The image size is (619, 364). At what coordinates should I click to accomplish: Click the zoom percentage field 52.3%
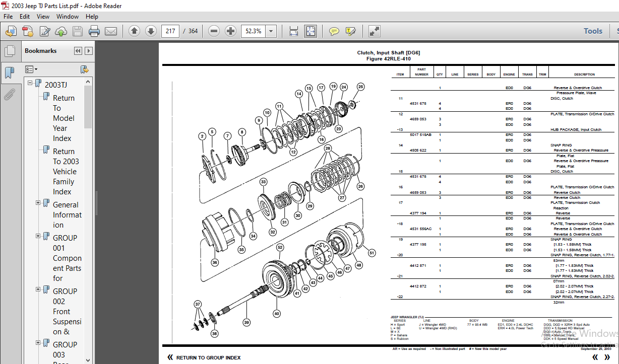pos(254,31)
